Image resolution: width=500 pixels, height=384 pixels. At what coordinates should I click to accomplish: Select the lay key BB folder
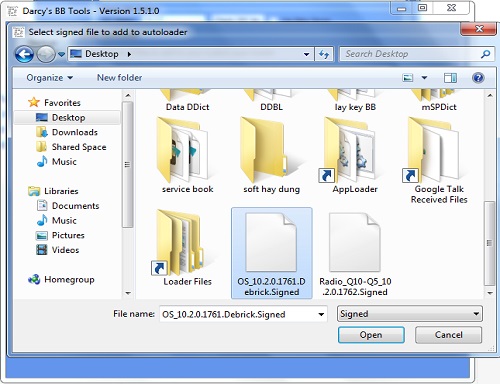355,100
